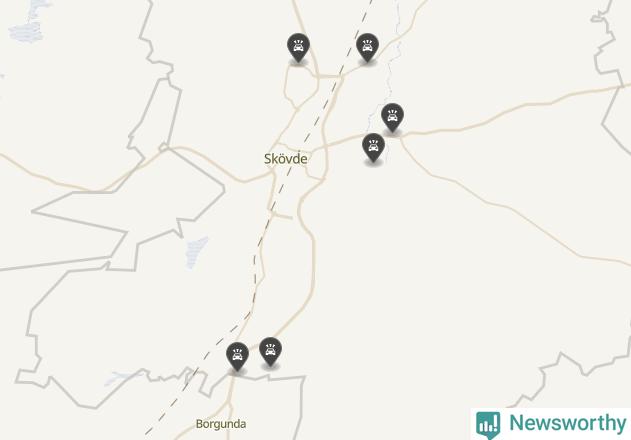
Task: Click the car marker northwest of Skövde
Action: point(298,48)
